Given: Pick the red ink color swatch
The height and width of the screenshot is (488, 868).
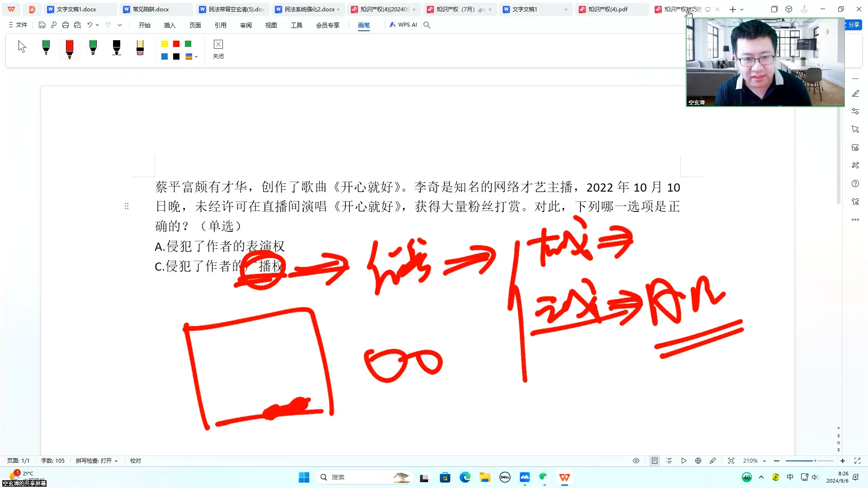Looking at the screenshot, I should (176, 44).
